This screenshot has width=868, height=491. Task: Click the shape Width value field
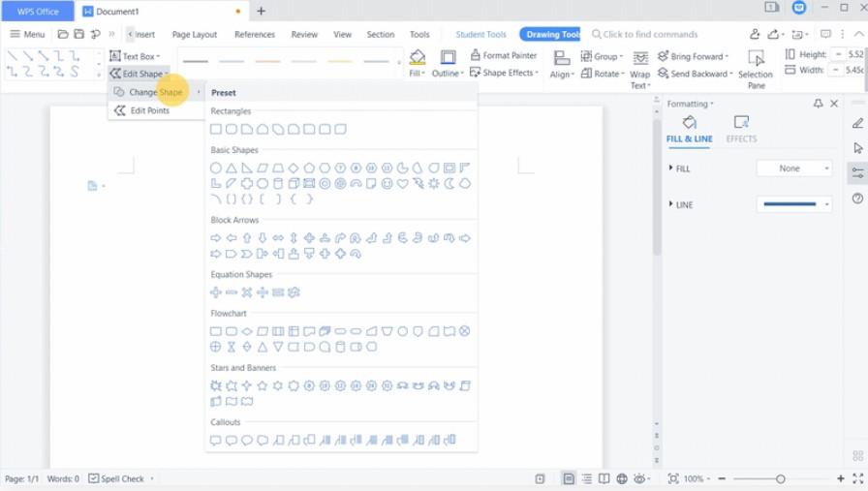point(855,71)
